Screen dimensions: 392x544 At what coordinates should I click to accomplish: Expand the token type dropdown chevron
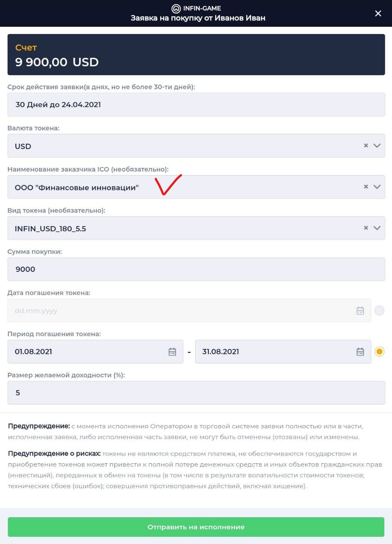click(377, 228)
